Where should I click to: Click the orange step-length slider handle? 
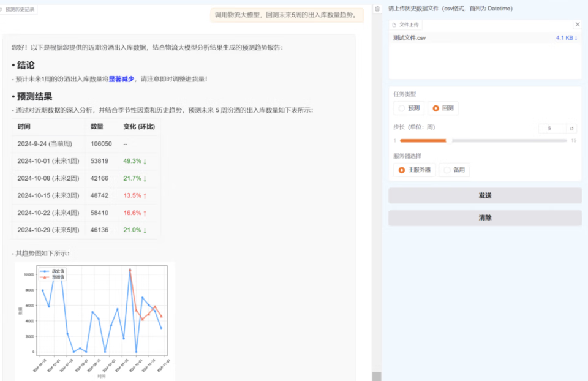(448, 141)
